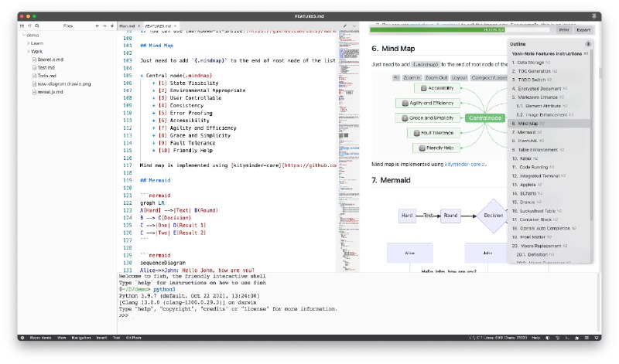Click the Export button
The height and width of the screenshot is (364, 619).
583,29
